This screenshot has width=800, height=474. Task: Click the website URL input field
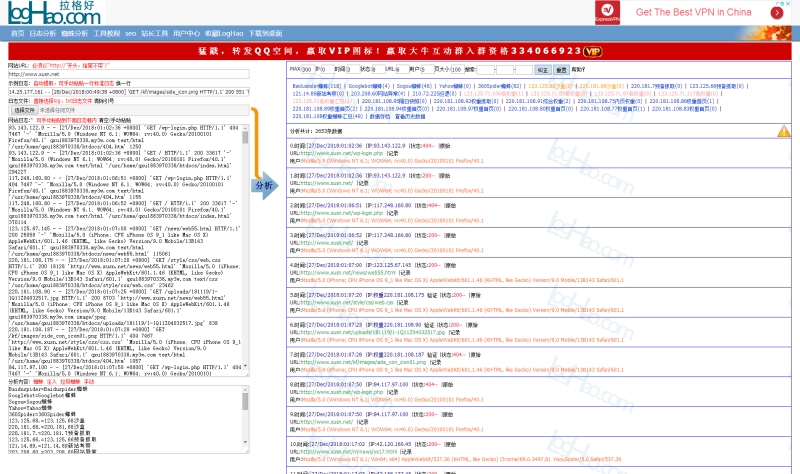[x=129, y=74]
